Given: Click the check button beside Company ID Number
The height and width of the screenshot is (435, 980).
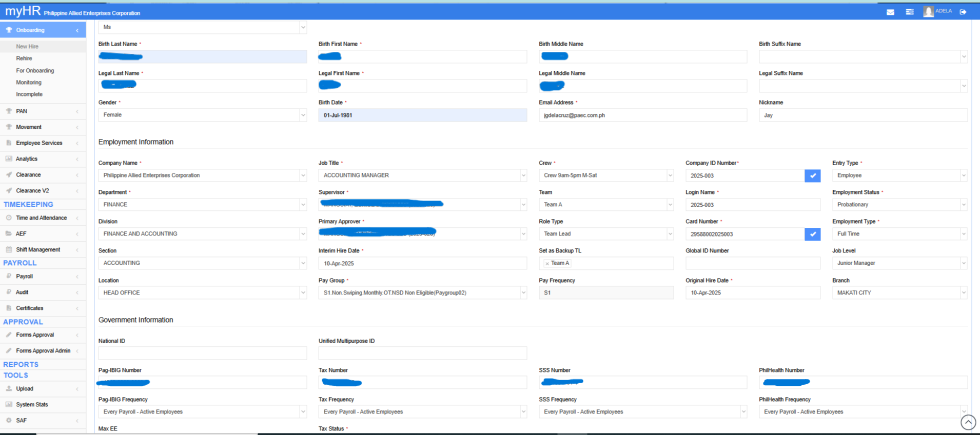Looking at the screenshot, I should point(813,175).
